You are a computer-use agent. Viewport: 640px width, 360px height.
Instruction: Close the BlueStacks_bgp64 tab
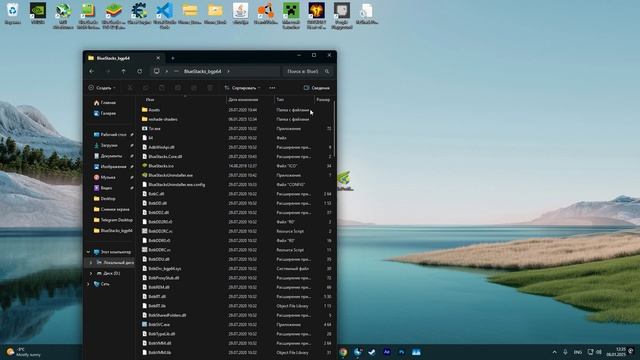click(x=158, y=58)
